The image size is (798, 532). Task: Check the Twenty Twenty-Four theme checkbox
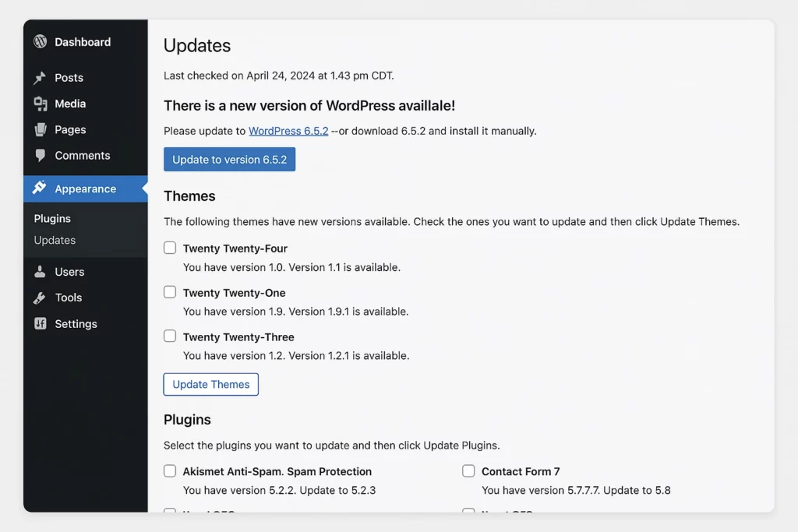pos(170,248)
